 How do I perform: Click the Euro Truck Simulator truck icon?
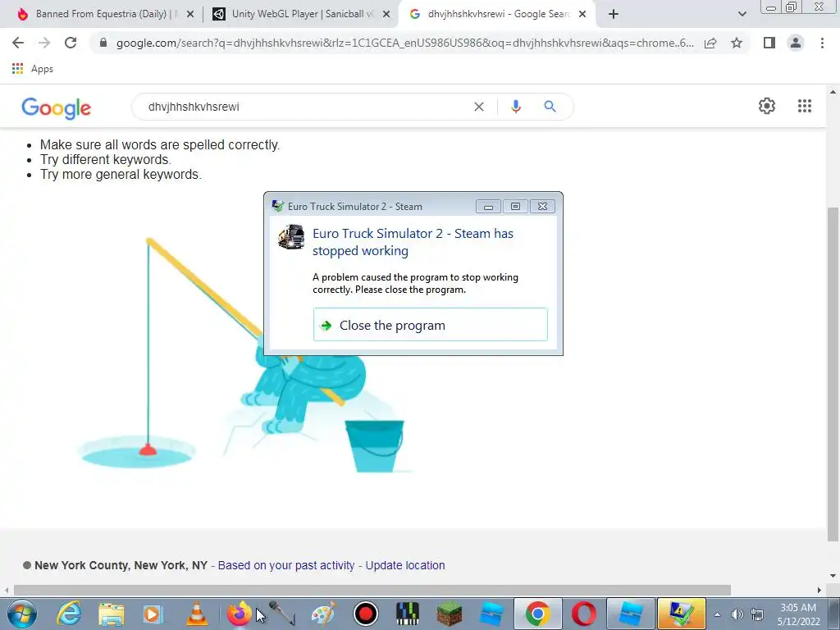[x=291, y=237]
